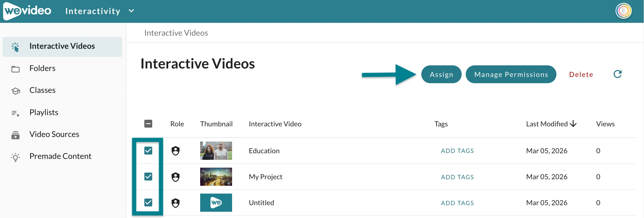
Task: Open the Interactivity dropdown chevron
Action: coord(131,11)
